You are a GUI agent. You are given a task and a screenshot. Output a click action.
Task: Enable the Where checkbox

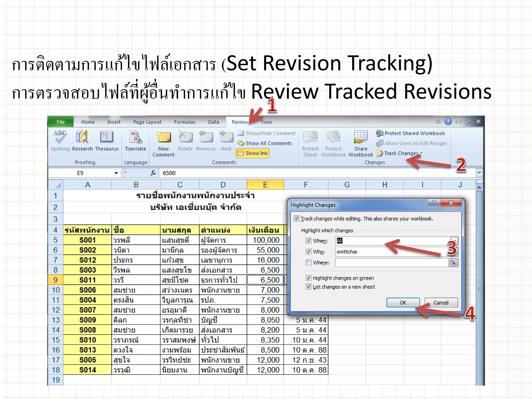tap(308, 262)
